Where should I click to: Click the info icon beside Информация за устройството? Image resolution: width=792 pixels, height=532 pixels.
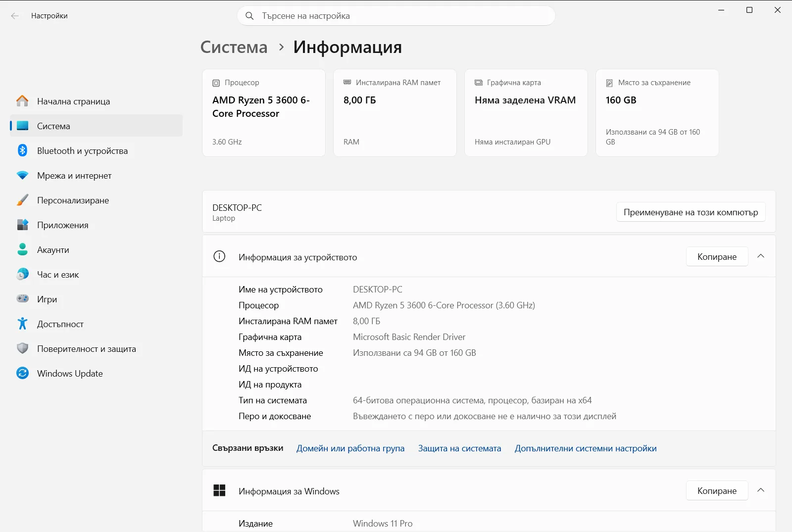[x=219, y=256]
